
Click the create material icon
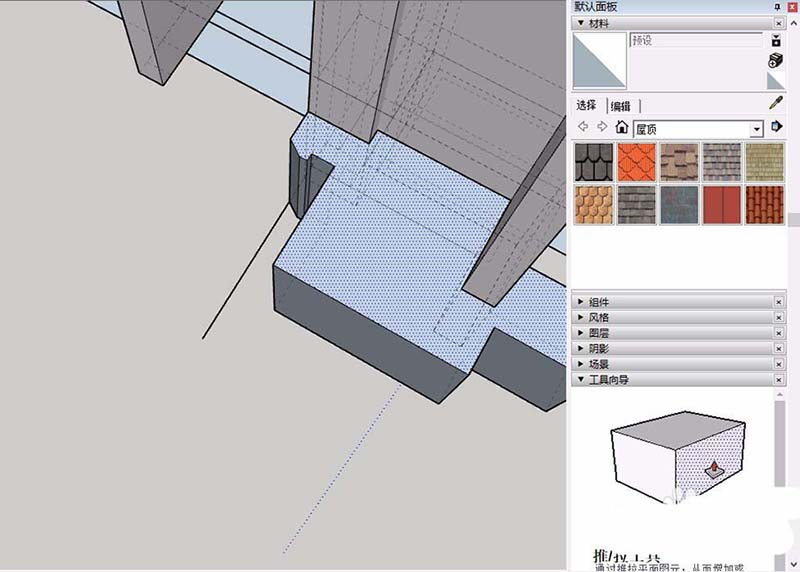(x=776, y=60)
